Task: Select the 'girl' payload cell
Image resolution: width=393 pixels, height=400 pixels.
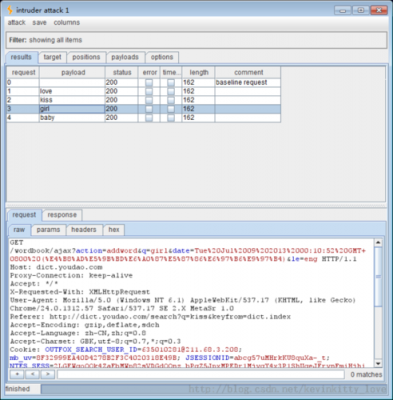Action: (72, 109)
